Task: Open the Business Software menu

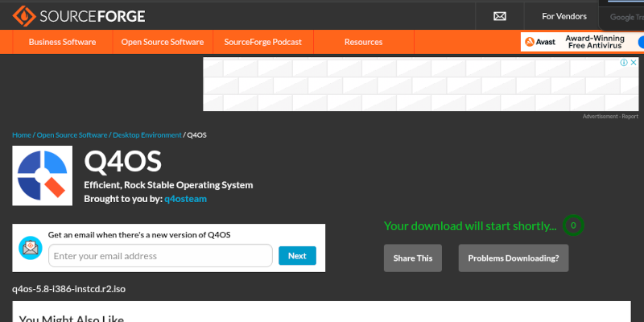Action: tap(63, 42)
